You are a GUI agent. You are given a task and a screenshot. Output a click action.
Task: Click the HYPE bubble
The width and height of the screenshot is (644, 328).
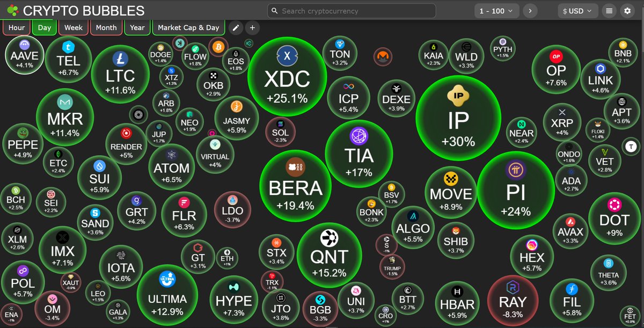[x=233, y=298]
